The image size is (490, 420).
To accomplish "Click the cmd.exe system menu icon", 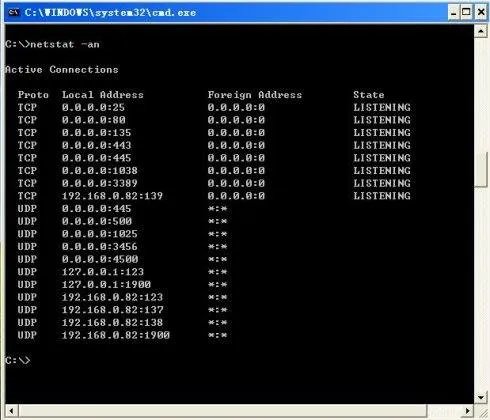I will (x=13, y=13).
